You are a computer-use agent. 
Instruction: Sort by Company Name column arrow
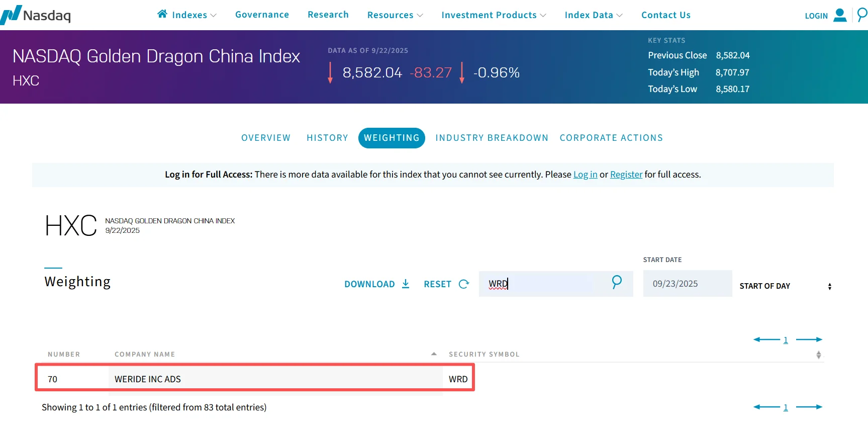point(434,354)
